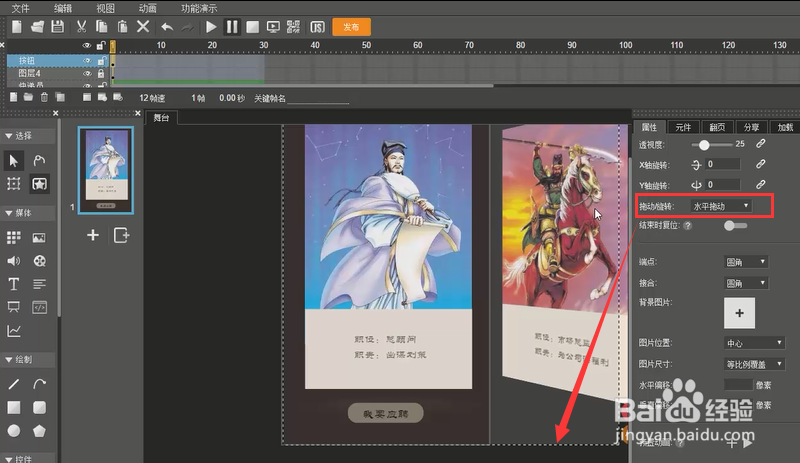Add a layer folder below the timeline
800x463 pixels.
[28, 98]
